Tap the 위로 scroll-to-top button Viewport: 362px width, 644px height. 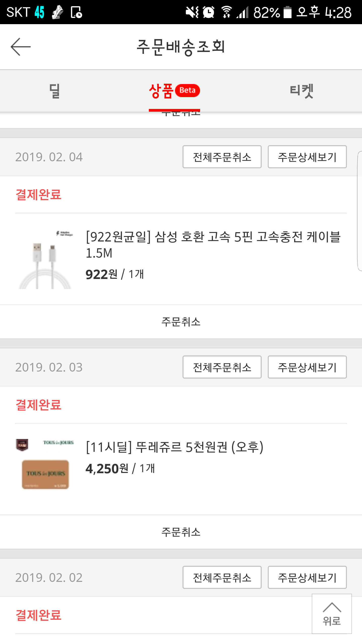332,614
